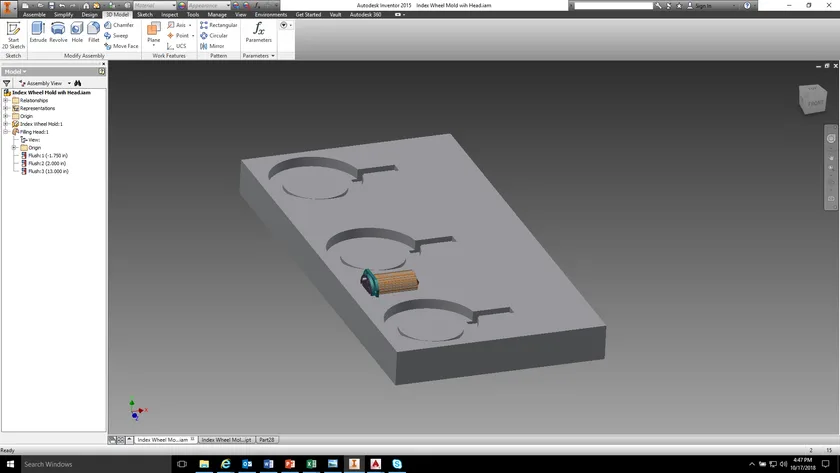
Task: Expand the Representations node
Action: [x=6, y=108]
